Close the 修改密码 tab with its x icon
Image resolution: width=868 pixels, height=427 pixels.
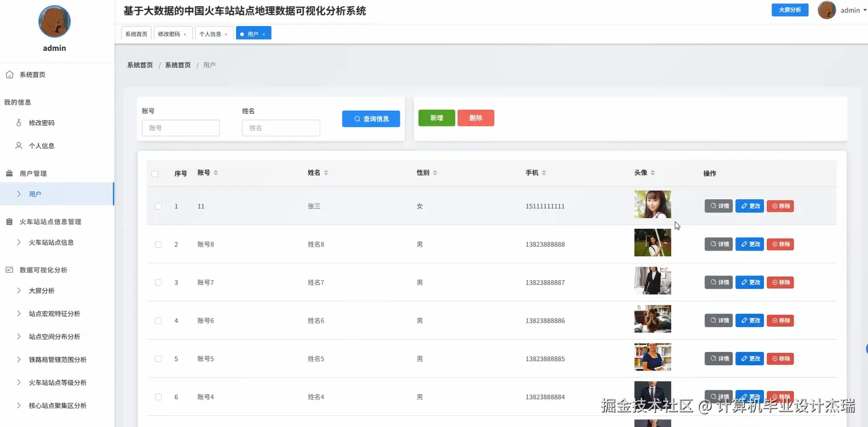[x=185, y=35]
